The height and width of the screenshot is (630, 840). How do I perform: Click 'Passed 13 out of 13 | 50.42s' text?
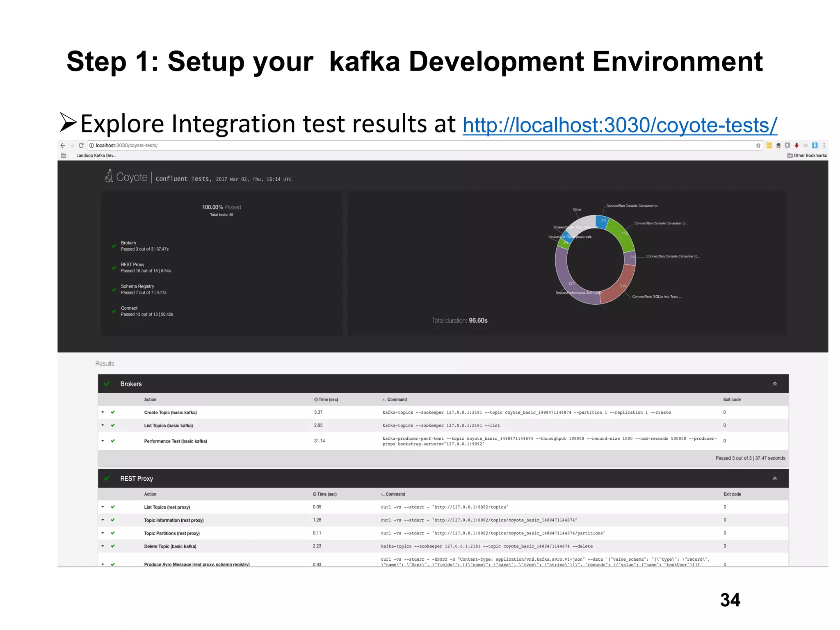click(x=147, y=314)
